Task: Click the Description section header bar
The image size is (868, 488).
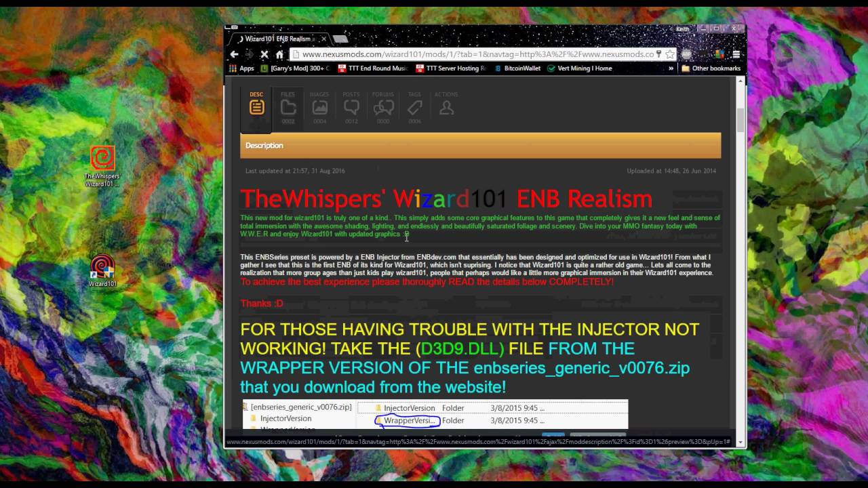Action: [x=480, y=146]
